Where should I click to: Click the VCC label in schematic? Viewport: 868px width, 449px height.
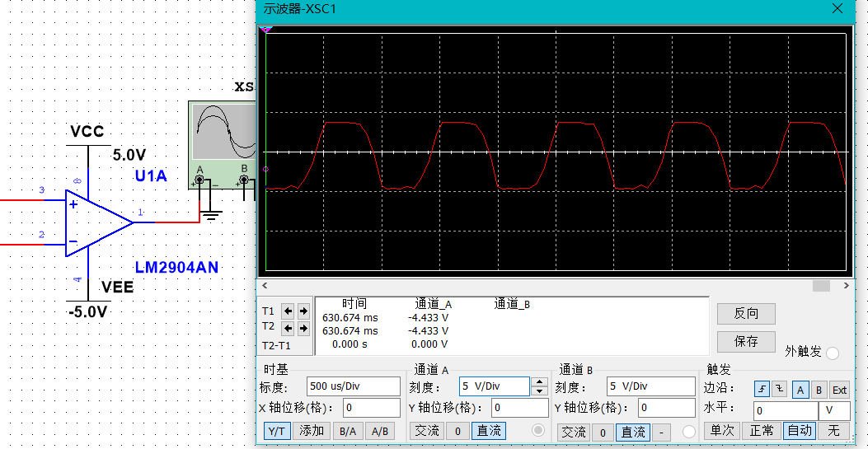(x=87, y=132)
